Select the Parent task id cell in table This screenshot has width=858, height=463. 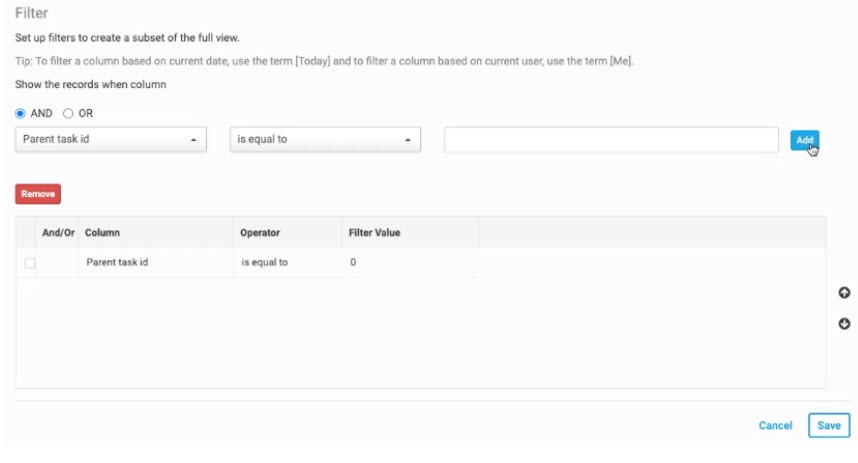click(x=117, y=263)
